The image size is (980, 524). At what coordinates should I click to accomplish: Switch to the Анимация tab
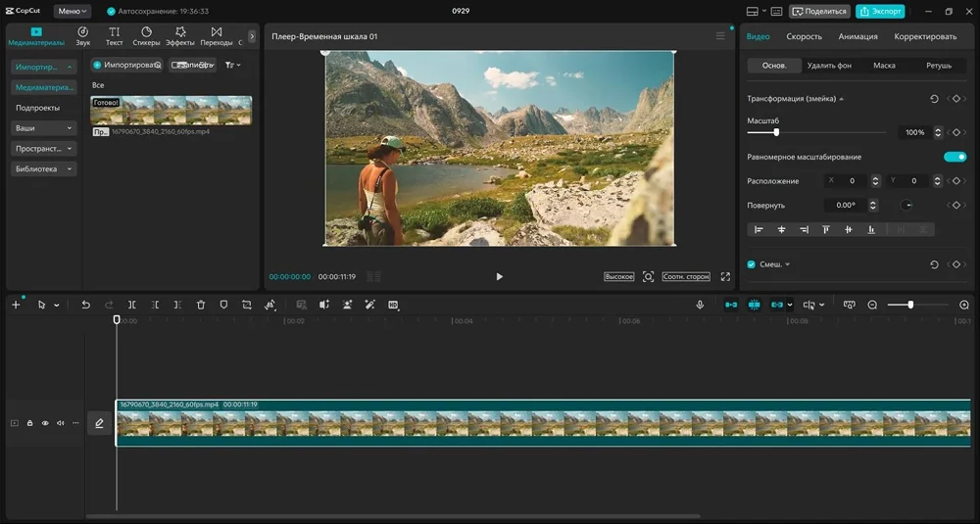857,36
